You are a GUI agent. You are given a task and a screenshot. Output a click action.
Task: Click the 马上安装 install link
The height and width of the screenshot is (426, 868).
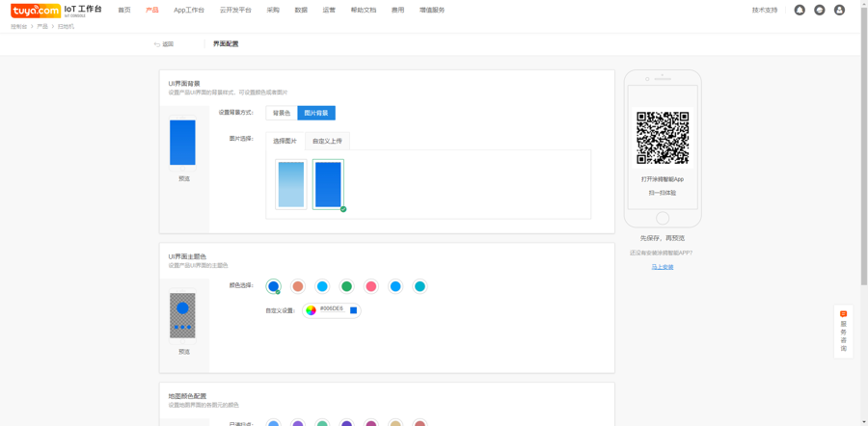click(x=663, y=267)
